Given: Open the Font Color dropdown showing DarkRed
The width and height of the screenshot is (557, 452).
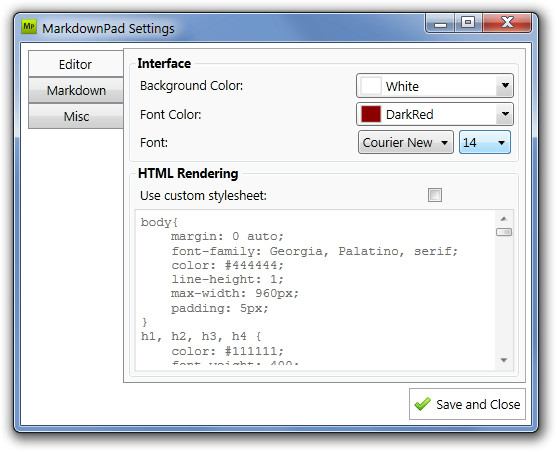Looking at the screenshot, I should coord(435,114).
